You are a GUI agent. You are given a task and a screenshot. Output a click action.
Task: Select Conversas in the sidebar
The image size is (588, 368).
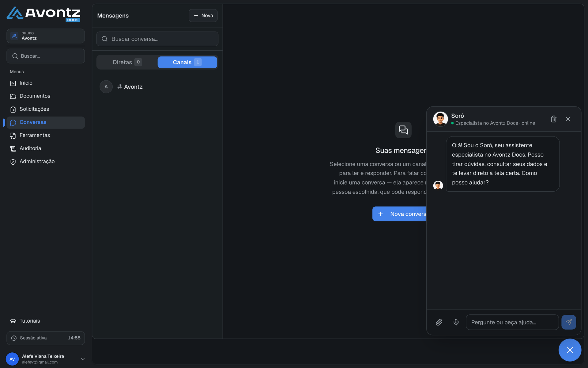tap(46, 122)
